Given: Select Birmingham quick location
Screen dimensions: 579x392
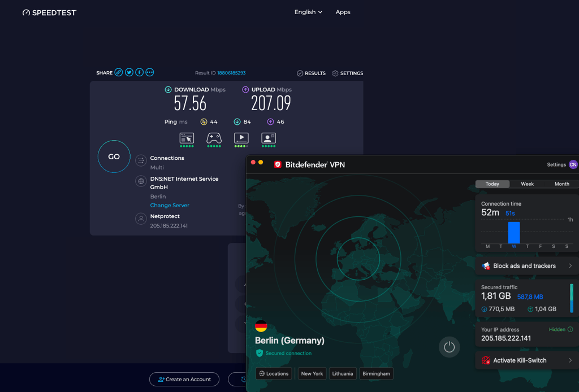Looking at the screenshot, I should (x=376, y=373).
